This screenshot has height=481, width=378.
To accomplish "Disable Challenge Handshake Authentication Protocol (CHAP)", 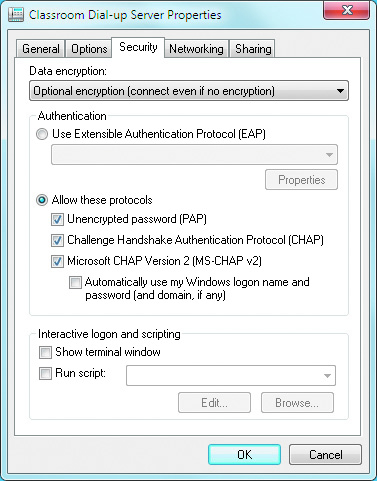I will click(x=57, y=240).
